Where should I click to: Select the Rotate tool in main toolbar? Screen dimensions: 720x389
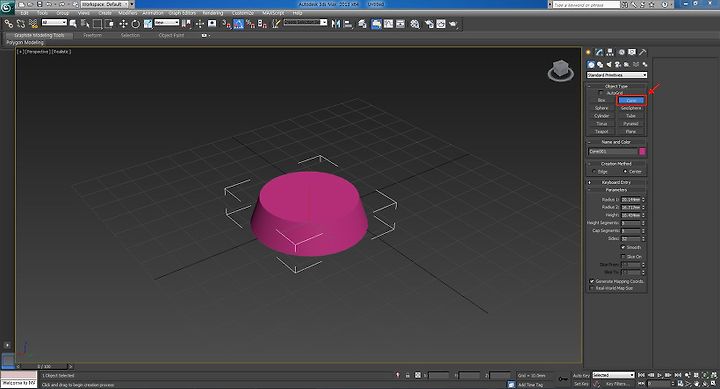coord(135,24)
